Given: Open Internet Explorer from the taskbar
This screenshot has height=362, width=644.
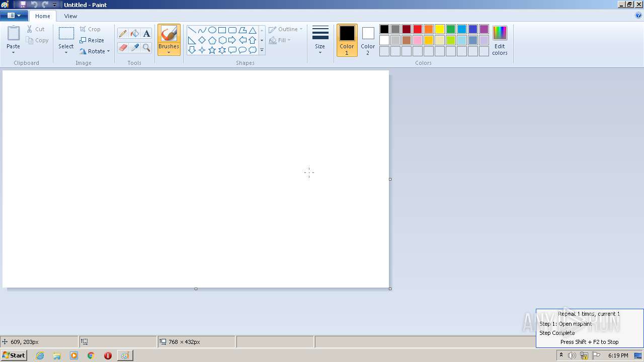Looking at the screenshot, I should (40, 355).
